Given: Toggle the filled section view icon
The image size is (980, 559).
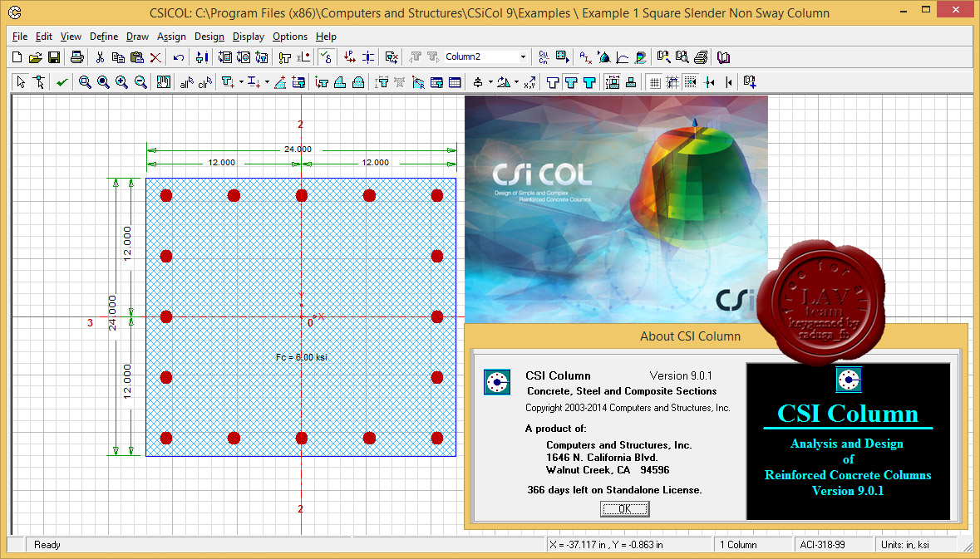Looking at the screenshot, I should click(x=589, y=82).
